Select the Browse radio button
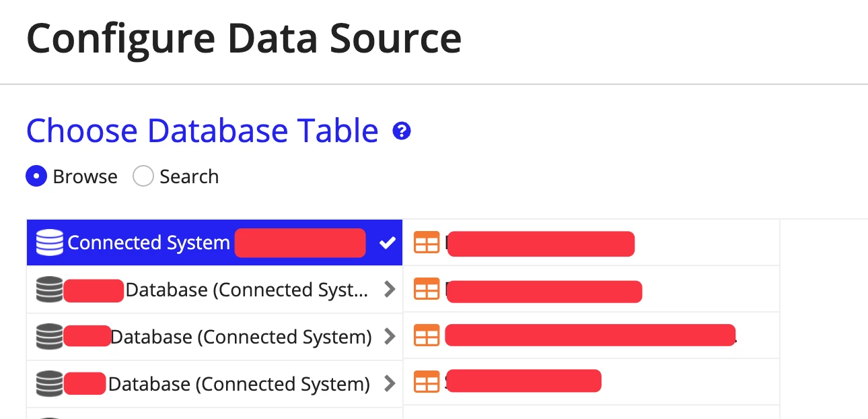The image size is (868, 419). pos(36,176)
